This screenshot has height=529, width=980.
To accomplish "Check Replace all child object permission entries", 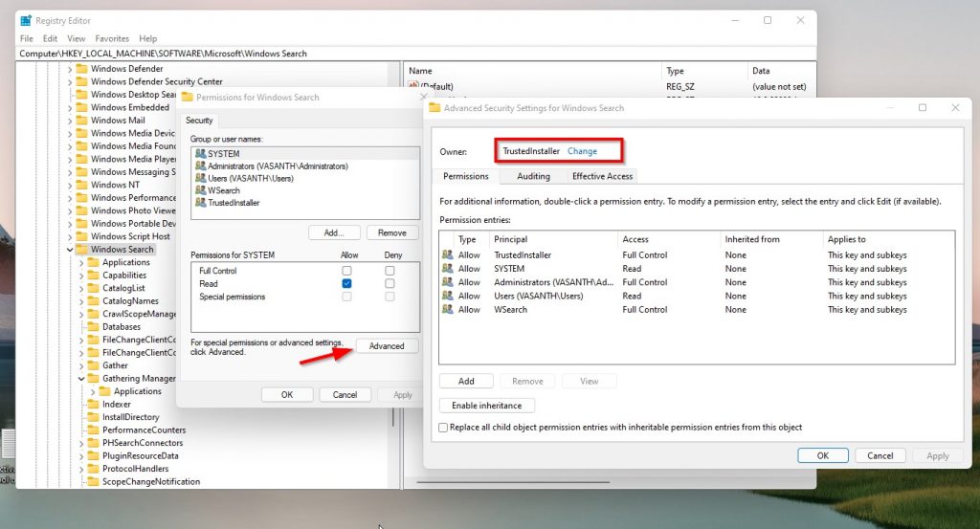I will [x=443, y=428].
